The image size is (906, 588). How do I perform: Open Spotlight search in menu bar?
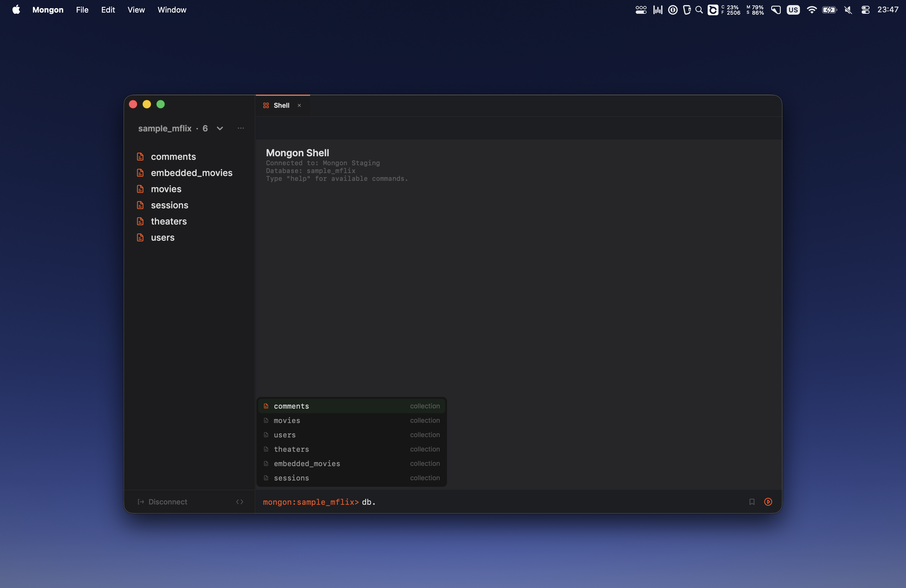pos(699,10)
